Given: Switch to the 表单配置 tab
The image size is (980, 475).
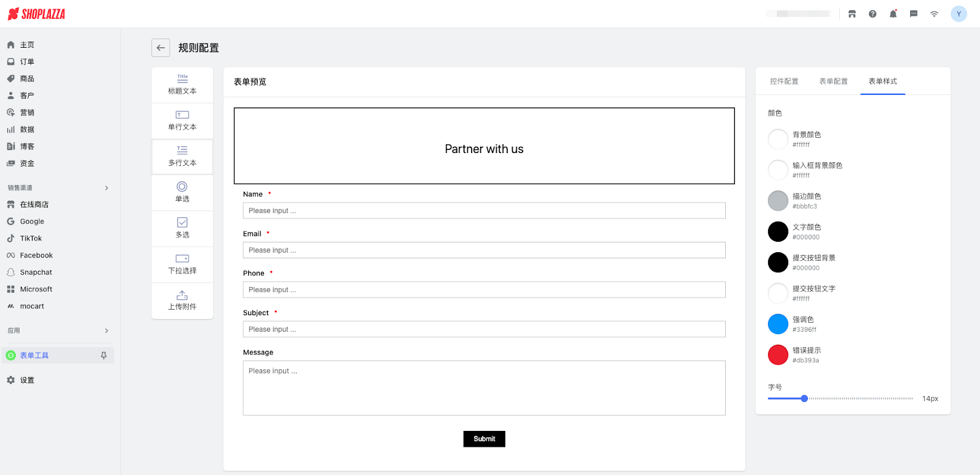Looking at the screenshot, I should 833,81.
